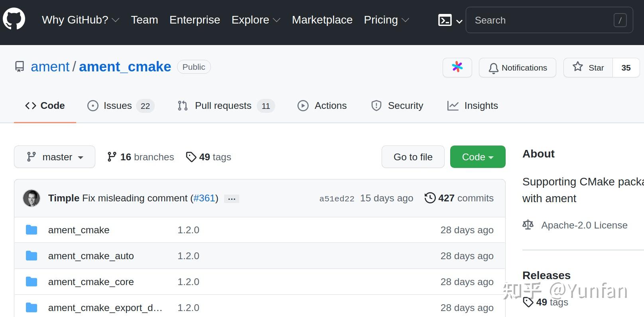Expand the Why GitHub? menu
The width and height of the screenshot is (644, 317).
coord(81,20)
